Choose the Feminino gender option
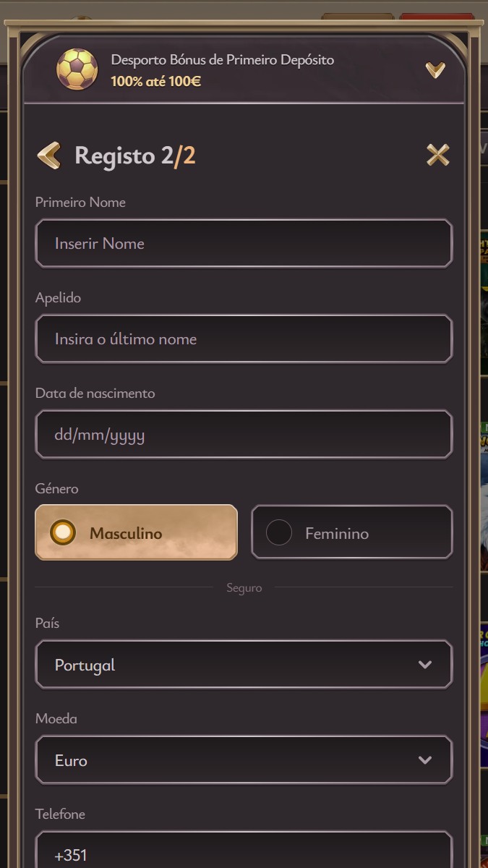 click(351, 533)
